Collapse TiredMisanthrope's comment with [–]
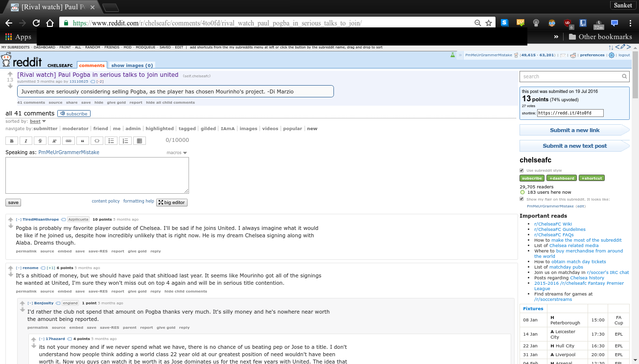Viewport: 639px width, 364px height. [x=19, y=220]
